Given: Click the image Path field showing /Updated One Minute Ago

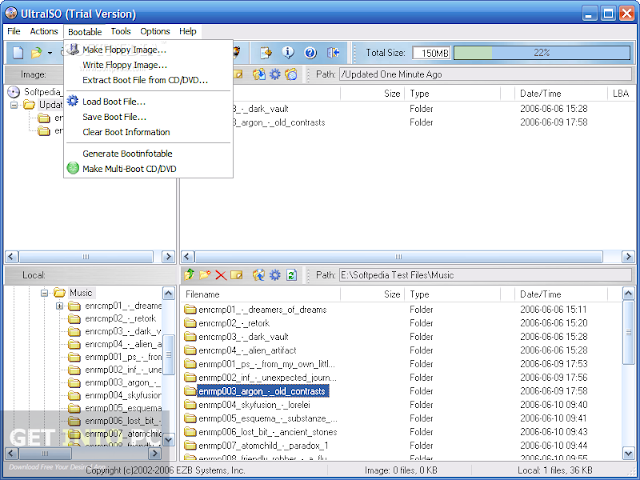Looking at the screenshot, I should [x=485, y=74].
